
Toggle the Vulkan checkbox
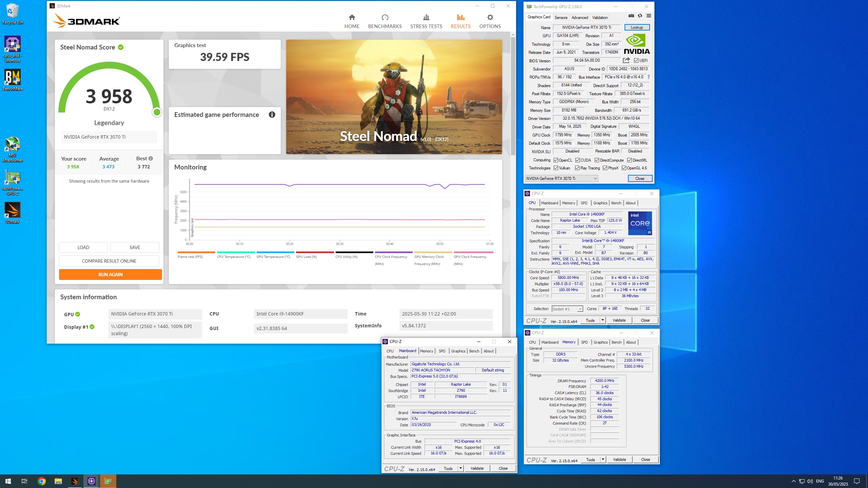click(556, 168)
